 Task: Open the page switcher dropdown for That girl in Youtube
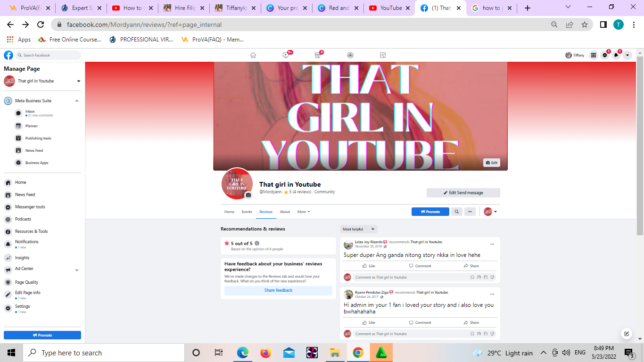[79, 81]
